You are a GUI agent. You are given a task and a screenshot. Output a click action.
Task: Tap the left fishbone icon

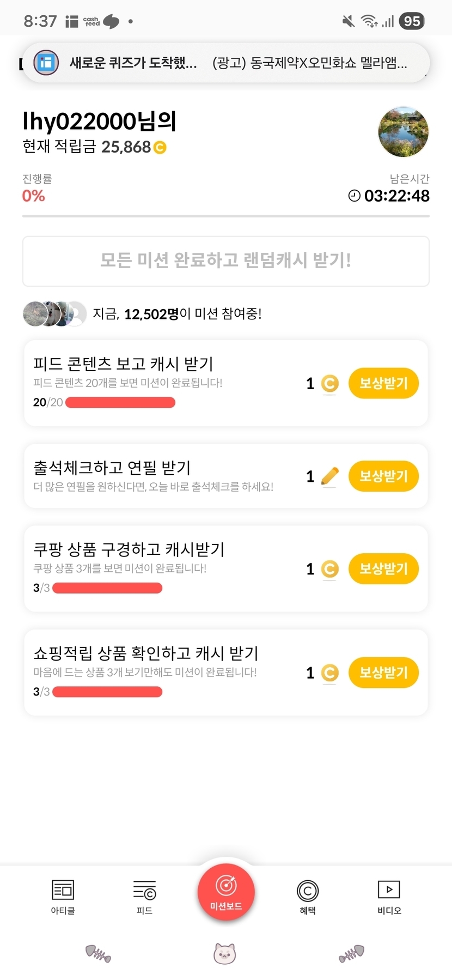coord(98,953)
